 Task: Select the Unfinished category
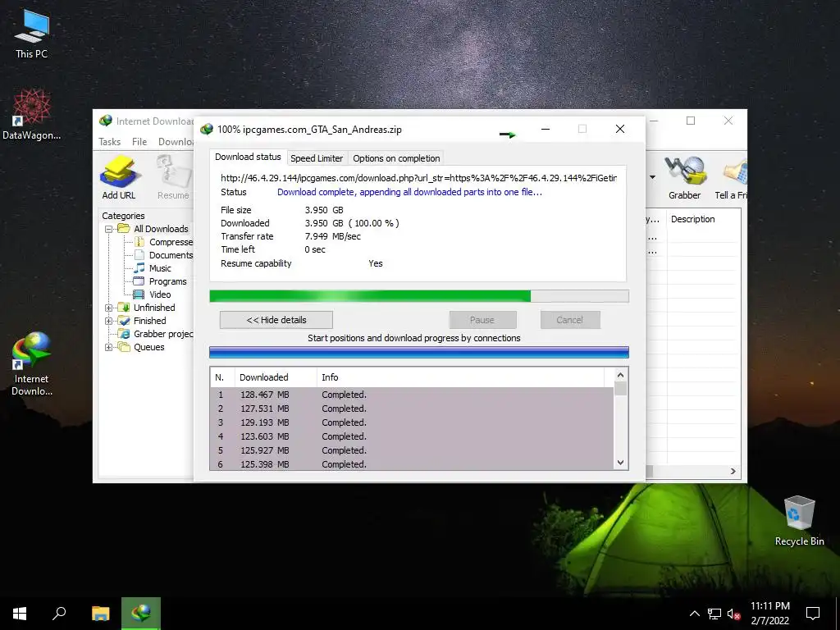(147, 308)
